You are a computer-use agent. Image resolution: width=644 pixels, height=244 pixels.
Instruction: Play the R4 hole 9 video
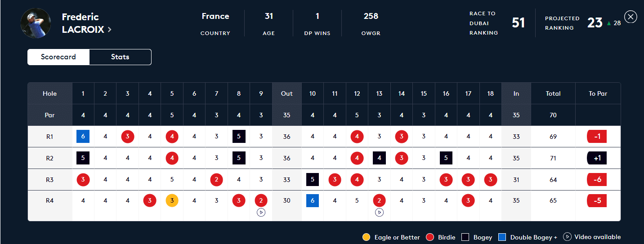261,213
